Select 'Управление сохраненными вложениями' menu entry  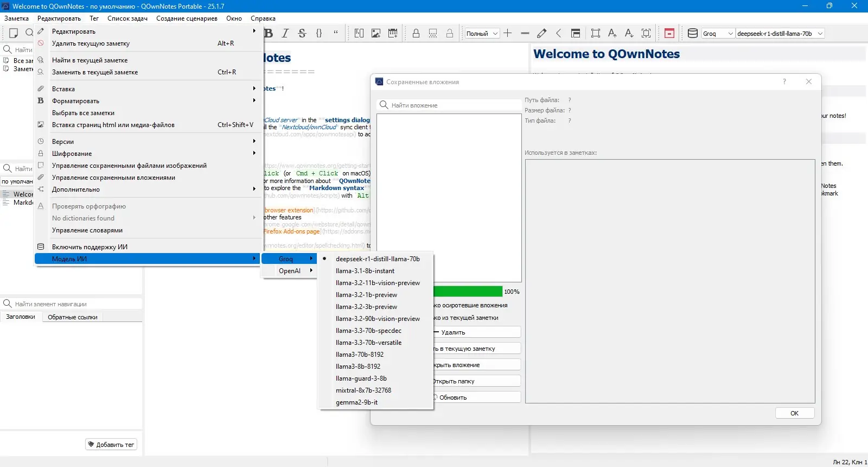113,178
